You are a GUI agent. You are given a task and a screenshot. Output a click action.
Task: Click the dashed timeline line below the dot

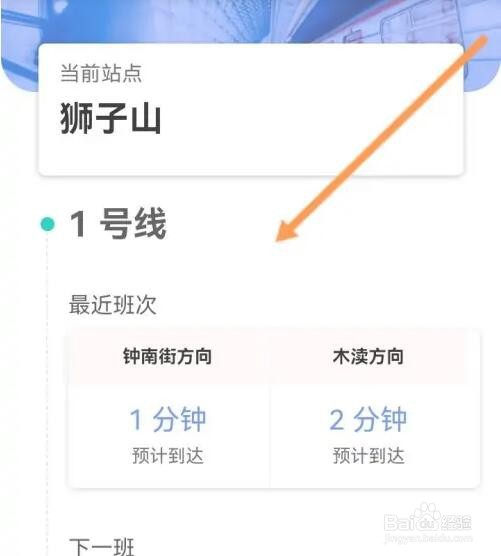(47, 394)
